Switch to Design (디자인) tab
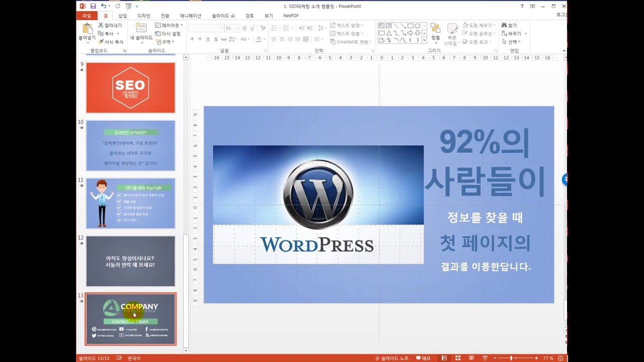 pos(144,16)
